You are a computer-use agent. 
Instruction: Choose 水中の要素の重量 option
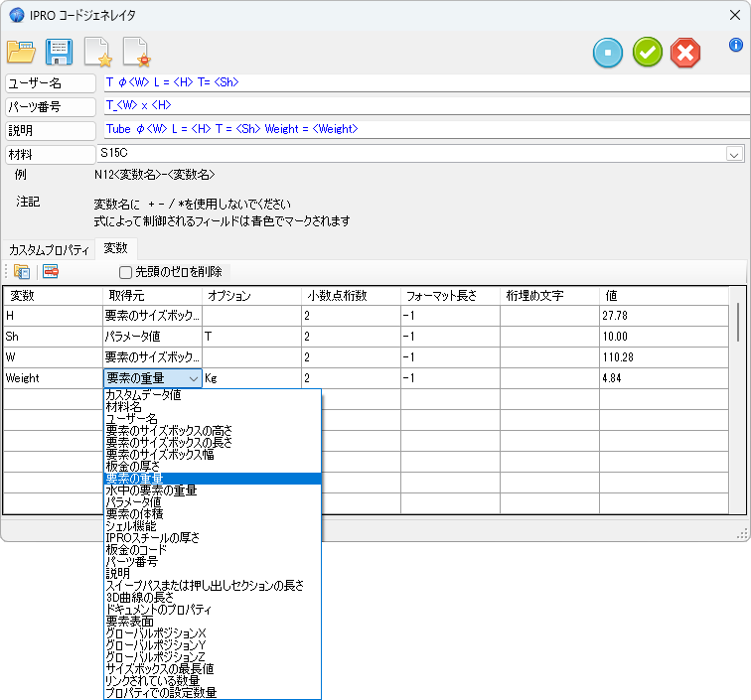(213, 490)
